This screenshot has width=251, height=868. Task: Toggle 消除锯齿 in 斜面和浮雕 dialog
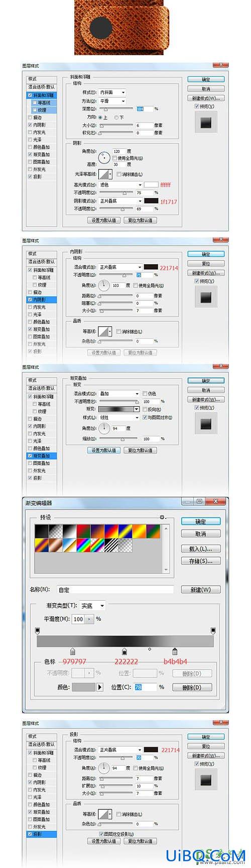[x=118, y=174]
